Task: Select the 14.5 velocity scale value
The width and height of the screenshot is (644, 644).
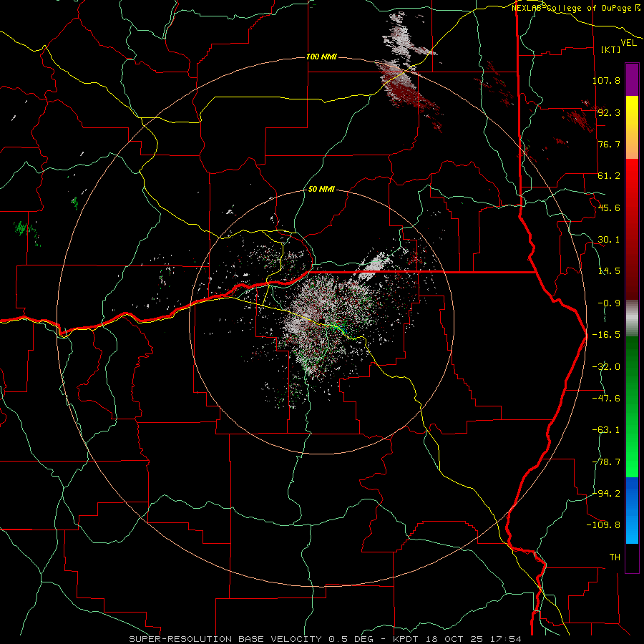Action: tap(609, 271)
